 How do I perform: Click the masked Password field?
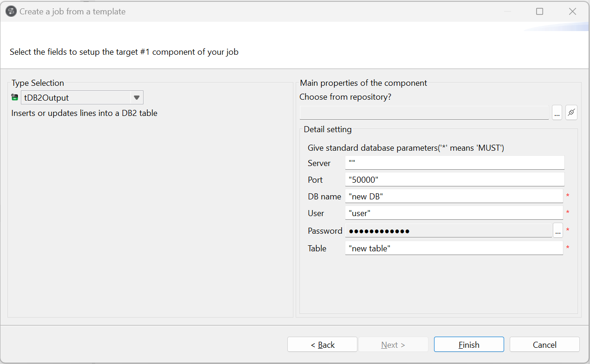tap(448, 230)
